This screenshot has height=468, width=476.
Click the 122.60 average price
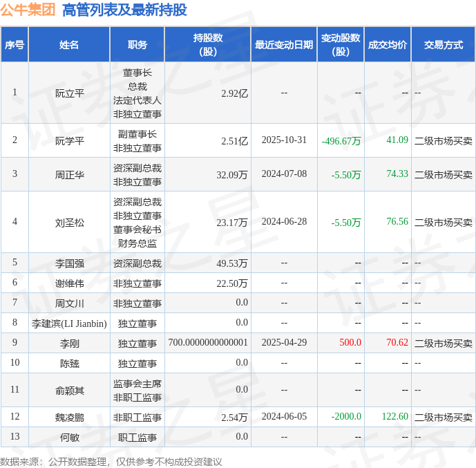(394, 417)
